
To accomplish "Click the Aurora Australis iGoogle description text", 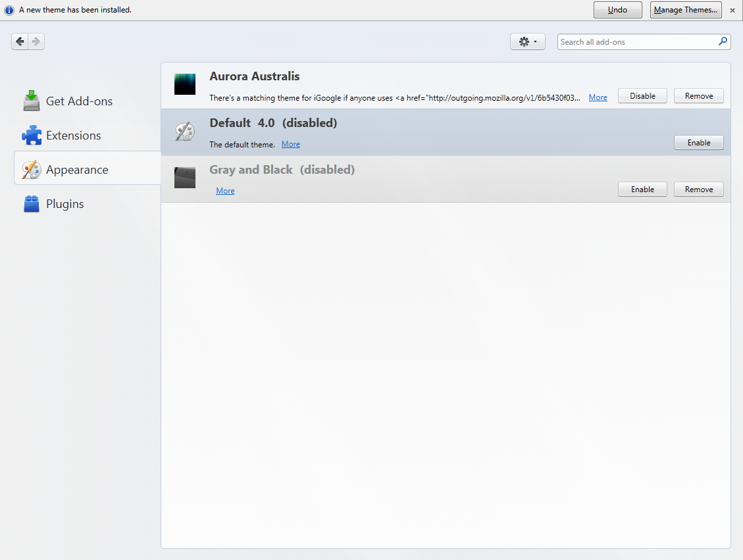I will click(395, 97).
